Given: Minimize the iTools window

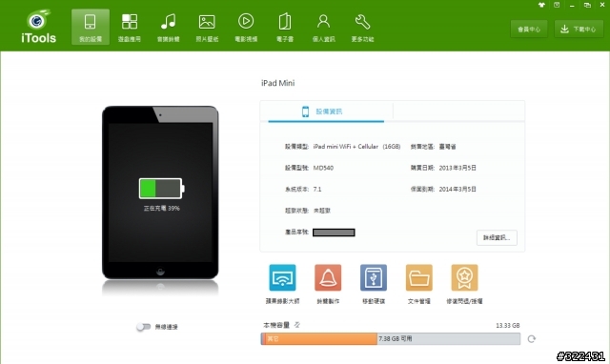Looking at the screenshot, I should coord(572,5).
